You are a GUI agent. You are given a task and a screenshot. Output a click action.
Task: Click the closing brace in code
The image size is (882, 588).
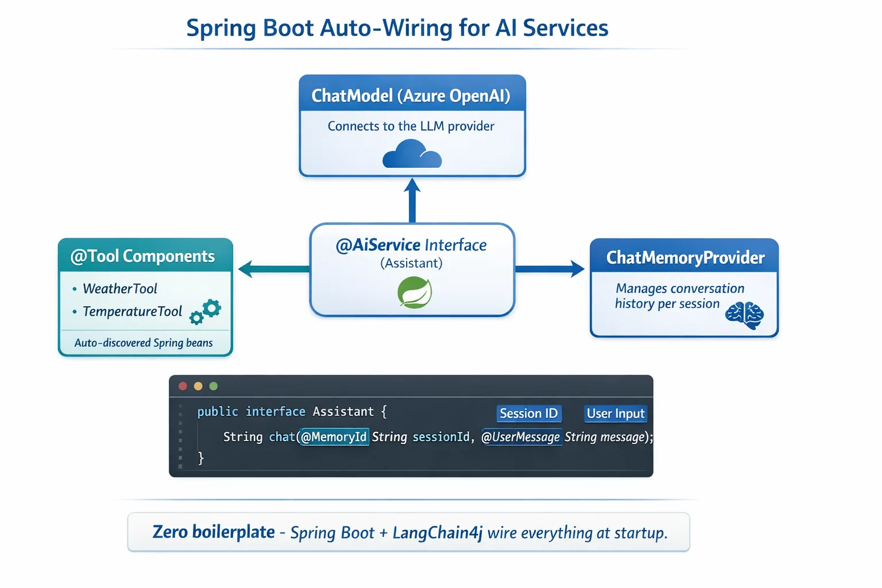click(x=201, y=458)
